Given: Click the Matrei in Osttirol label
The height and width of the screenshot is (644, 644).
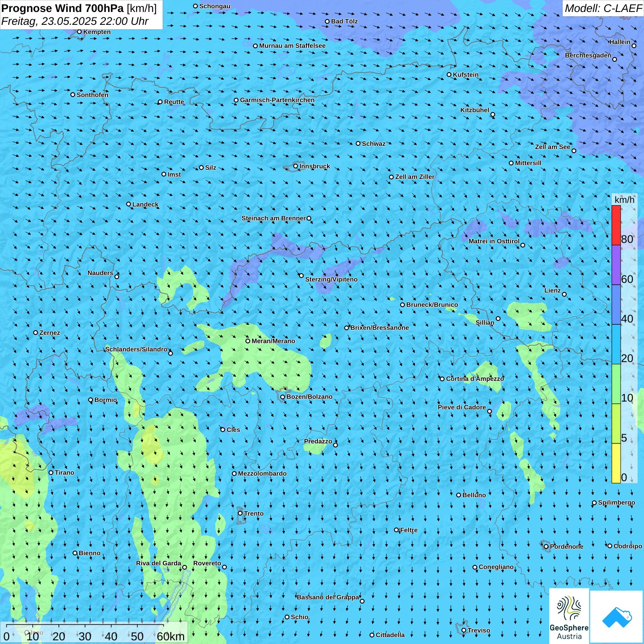Looking at the screenshot, I should pos(494,241).
